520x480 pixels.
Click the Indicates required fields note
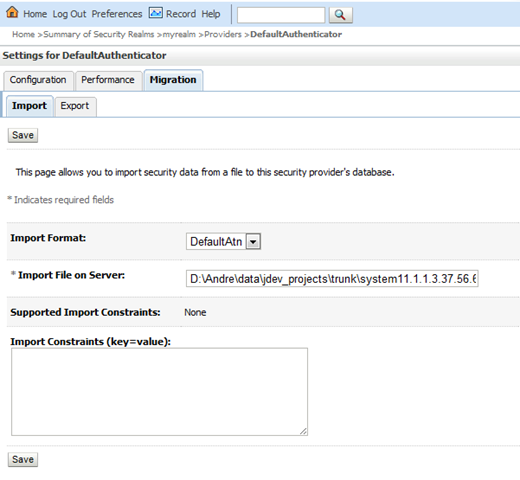point(60,200)
